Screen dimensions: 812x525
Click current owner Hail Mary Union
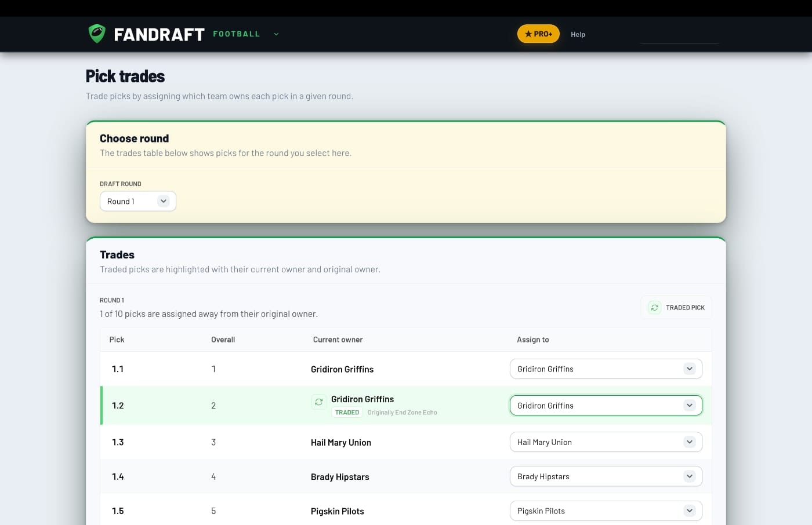coord(341,443)
